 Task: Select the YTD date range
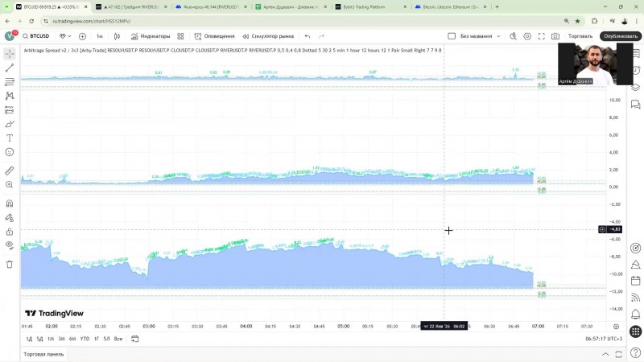pos(85,339)
